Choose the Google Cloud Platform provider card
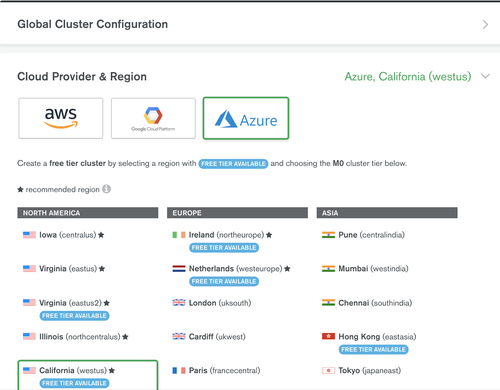 [x=153, y=118]
